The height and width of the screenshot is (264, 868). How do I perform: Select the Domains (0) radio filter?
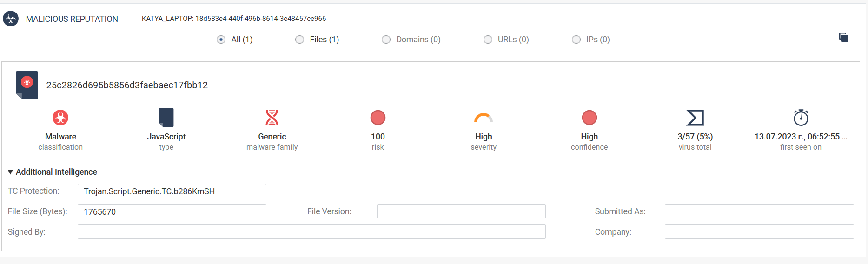[x=386, y=40]
